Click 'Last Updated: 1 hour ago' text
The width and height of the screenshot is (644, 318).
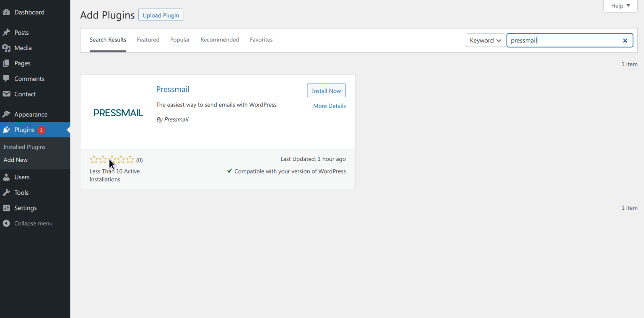(313, 159)
